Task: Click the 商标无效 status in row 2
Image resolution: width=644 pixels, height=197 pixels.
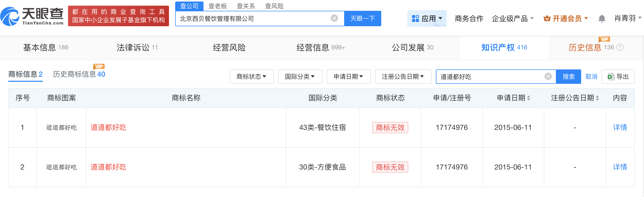Action: click(390, 167)
